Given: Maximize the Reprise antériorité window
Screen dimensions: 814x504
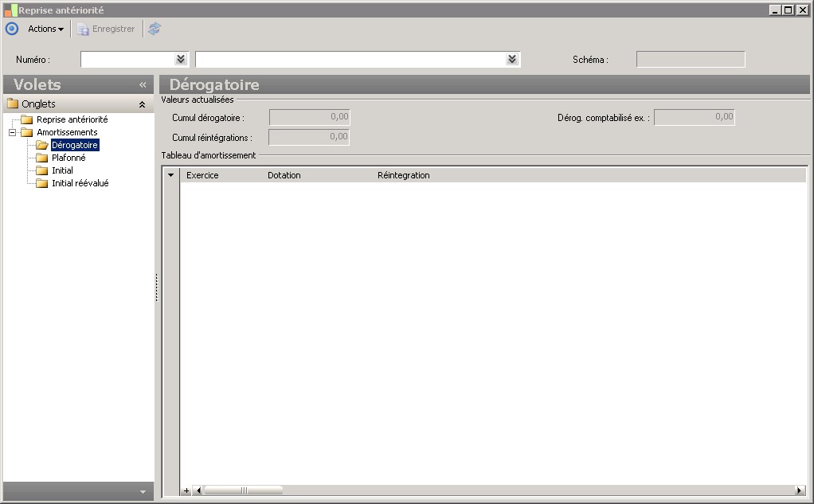Looking at the screenshot, I should coord(788,10).
